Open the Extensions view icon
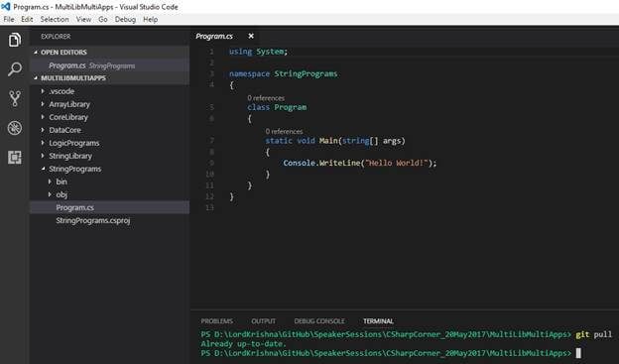Viewport: 619px width, 364px height. point(15,157)
